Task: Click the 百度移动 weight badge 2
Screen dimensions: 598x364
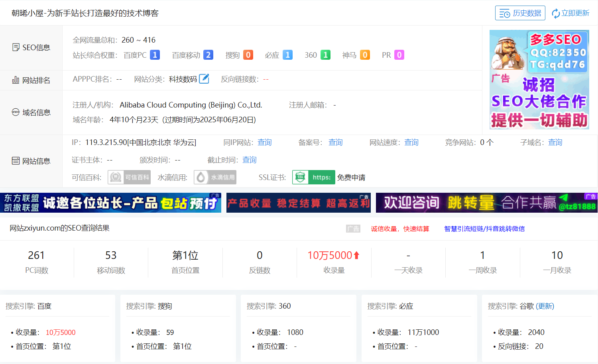Action: click(x=209, y=55)
